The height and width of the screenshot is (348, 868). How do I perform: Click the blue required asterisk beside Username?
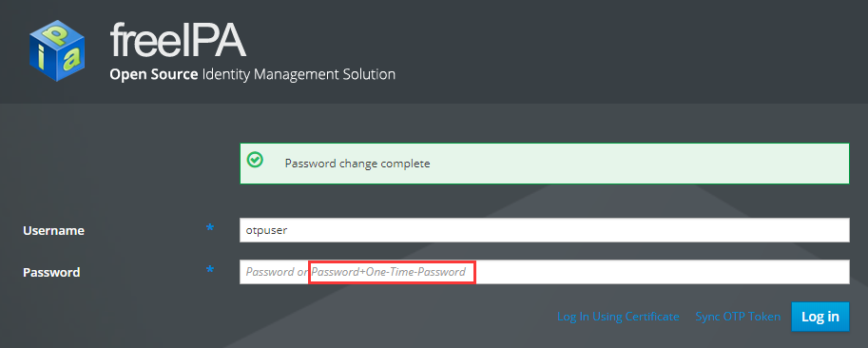[x=210, y=227]
